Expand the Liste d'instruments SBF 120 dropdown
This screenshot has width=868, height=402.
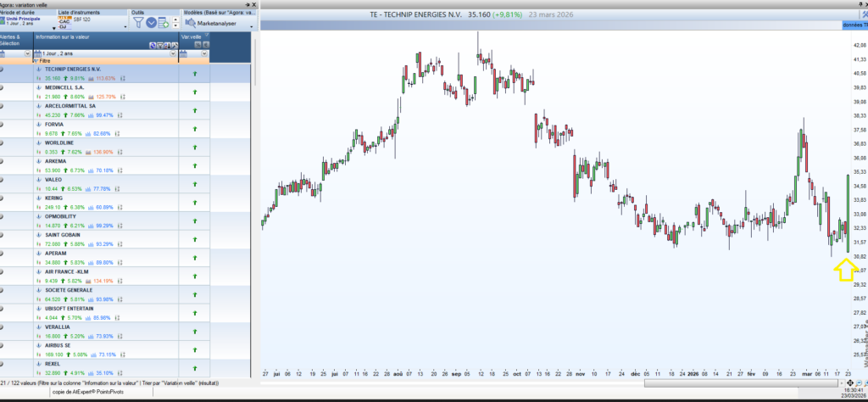click(x=125, y=26)
